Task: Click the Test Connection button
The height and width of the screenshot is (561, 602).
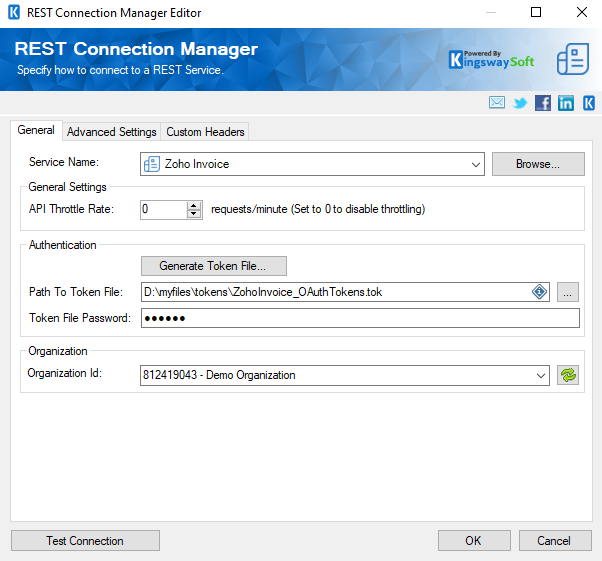Action: pyautogui.click(x=85, y=540)
